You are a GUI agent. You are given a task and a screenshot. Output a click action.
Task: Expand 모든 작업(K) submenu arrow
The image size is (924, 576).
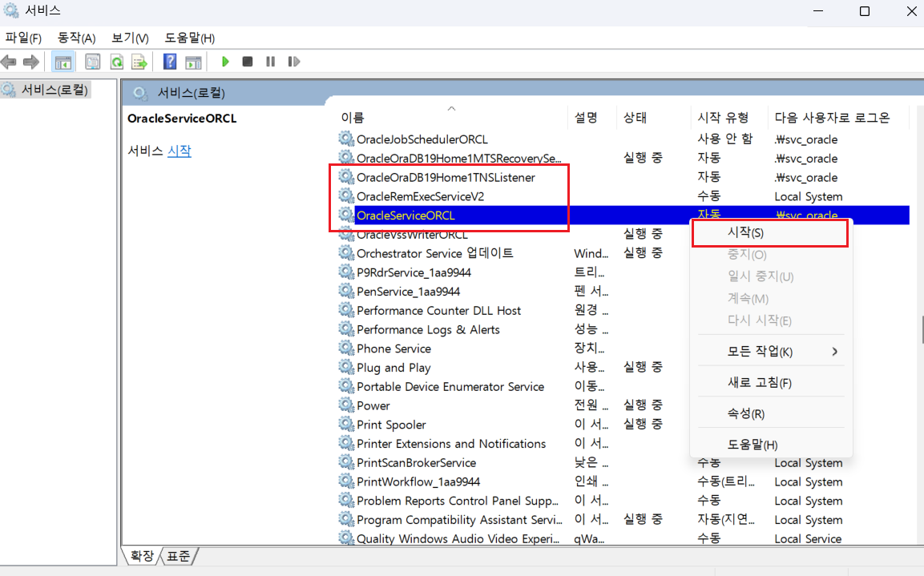click(x=834, y=352)
